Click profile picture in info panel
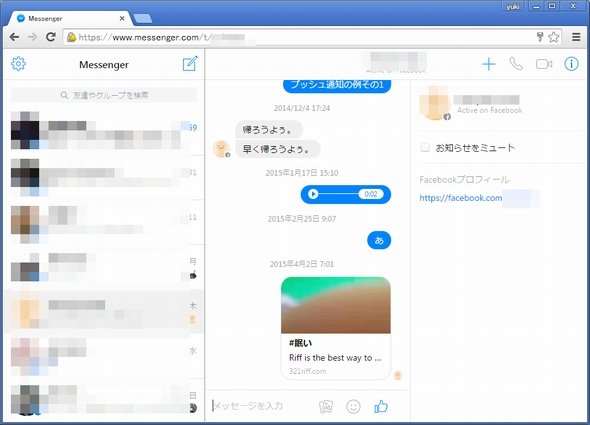Image resolution: width=590 pixels, height=425 pixels. click(x=434, y=103)
